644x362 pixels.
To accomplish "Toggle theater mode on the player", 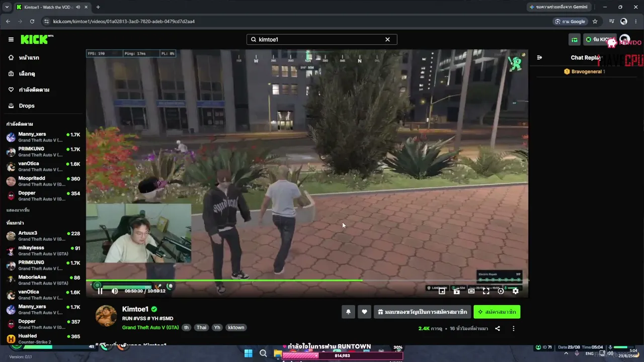I will click(471, 291).
